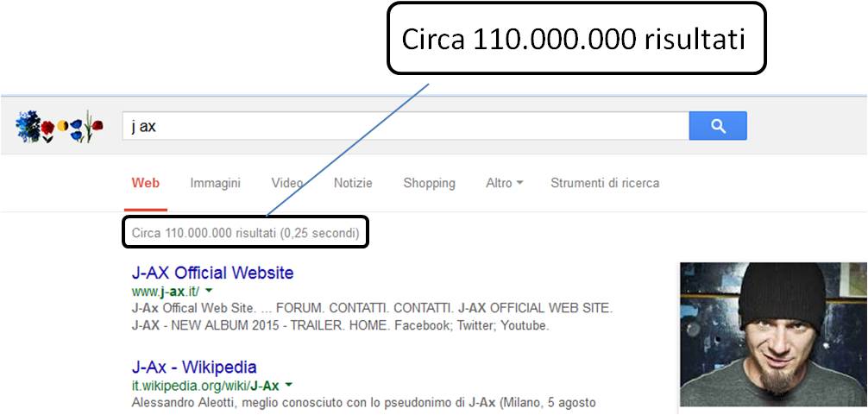Select the Web tab
The height and width of the screenshot is (415, 868).
tap(146, 183)
